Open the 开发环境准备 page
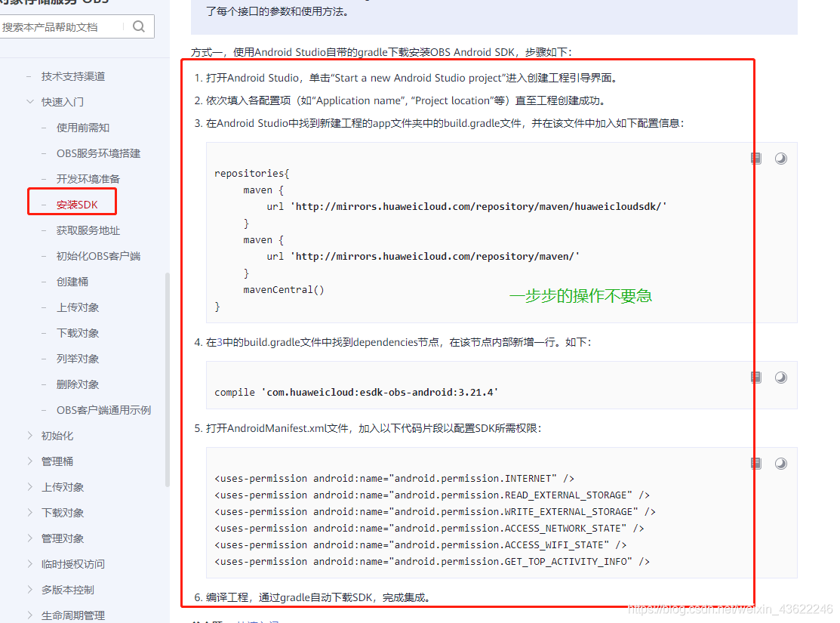 [88, 179]
